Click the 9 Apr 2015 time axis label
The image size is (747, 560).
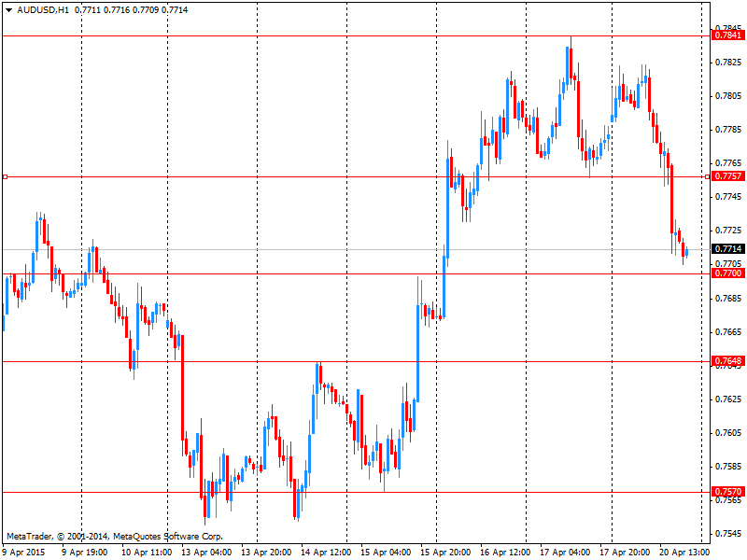point(24,553)
